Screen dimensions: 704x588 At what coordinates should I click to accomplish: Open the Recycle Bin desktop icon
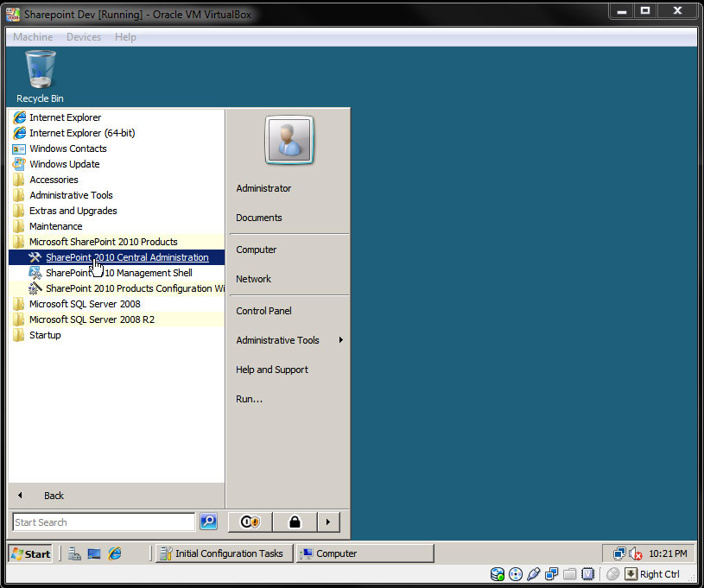point(40,76)
